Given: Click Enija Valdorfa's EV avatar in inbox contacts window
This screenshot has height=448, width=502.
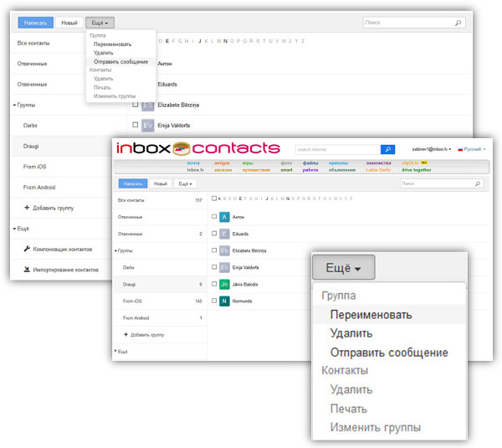Looking at the screenshot, I should tap(224, 267).
